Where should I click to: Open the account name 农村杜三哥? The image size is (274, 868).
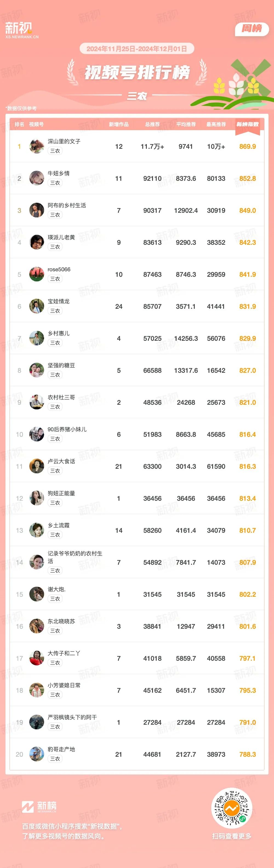(61, 397)
